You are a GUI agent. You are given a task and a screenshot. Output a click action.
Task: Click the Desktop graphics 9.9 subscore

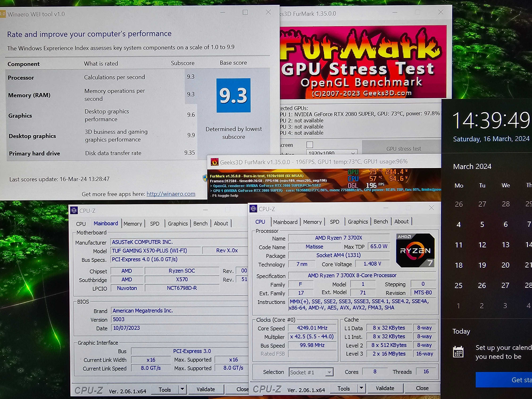click(191, 135)
